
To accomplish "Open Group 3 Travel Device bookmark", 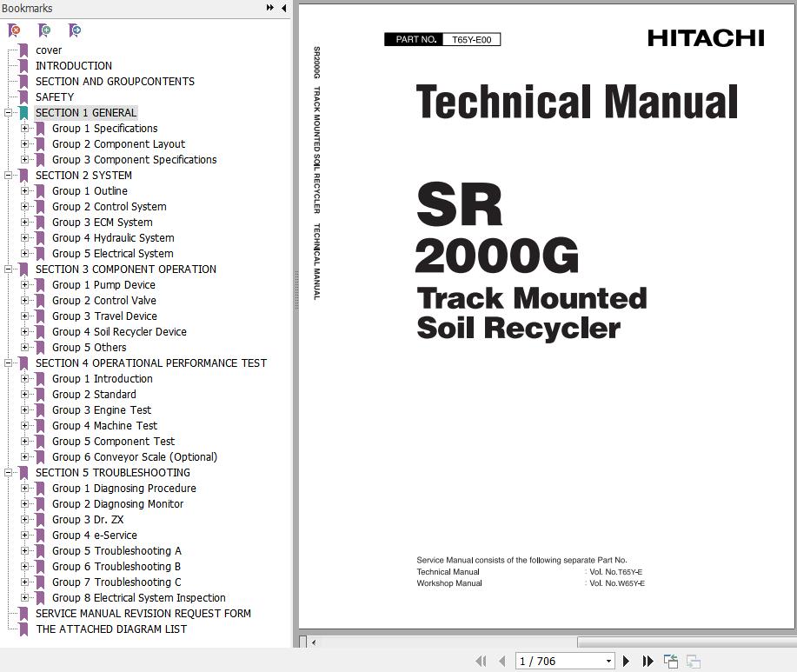I will tap(104, 316).
